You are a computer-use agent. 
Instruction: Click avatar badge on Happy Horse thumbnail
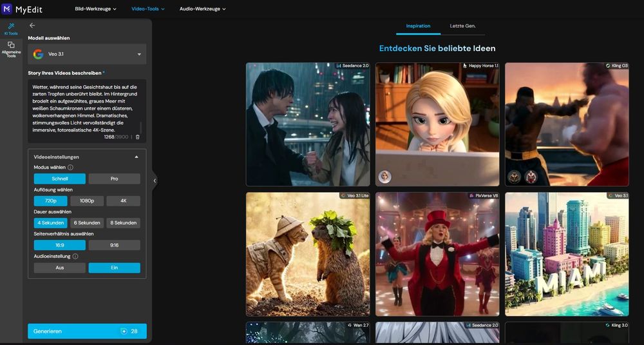[x=384, y=177]
